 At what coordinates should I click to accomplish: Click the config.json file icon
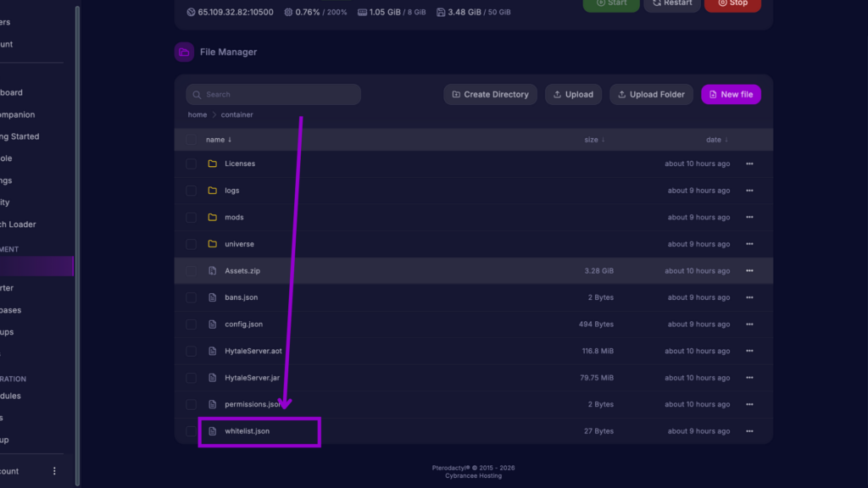213,324
